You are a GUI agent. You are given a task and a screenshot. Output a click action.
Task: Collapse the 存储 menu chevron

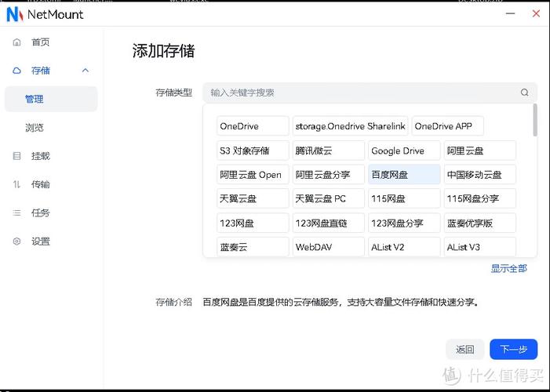click(86, 71)
